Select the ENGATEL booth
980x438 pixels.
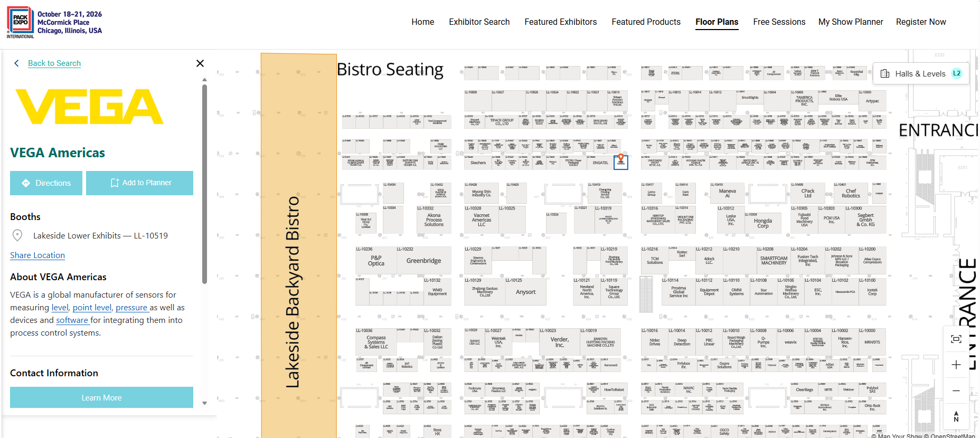coord(600,163)
